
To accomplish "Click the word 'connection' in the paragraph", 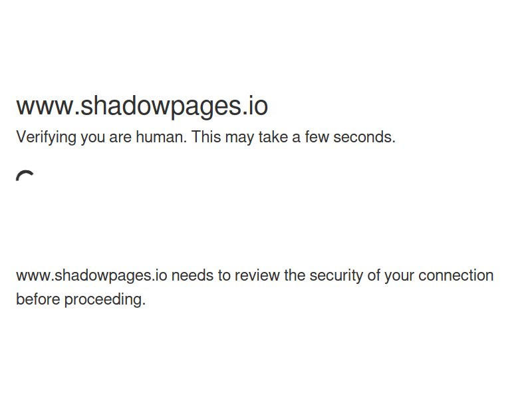I will pyautogui.click(x=456, y=275).
